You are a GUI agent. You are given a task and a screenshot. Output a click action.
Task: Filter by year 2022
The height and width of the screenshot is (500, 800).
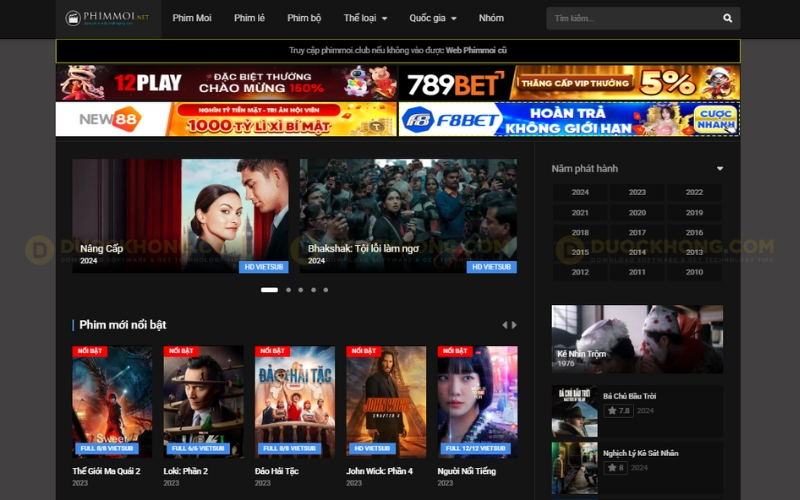pyautogui.click(x=694, y=192)
